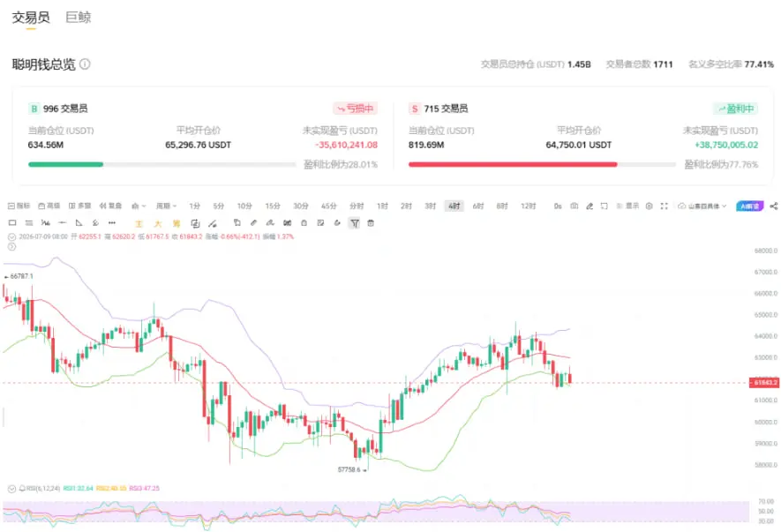This screenshot has height=532, width=781.
Task: Expand the second indicator row arrow
Action: pyautogui.click(x=12, y=246)
